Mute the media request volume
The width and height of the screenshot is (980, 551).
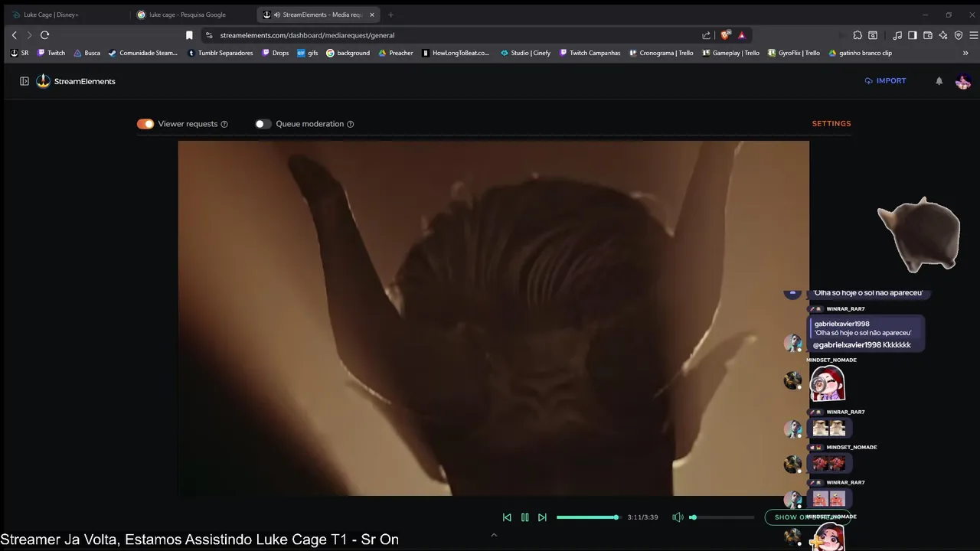tap(678, 517)
